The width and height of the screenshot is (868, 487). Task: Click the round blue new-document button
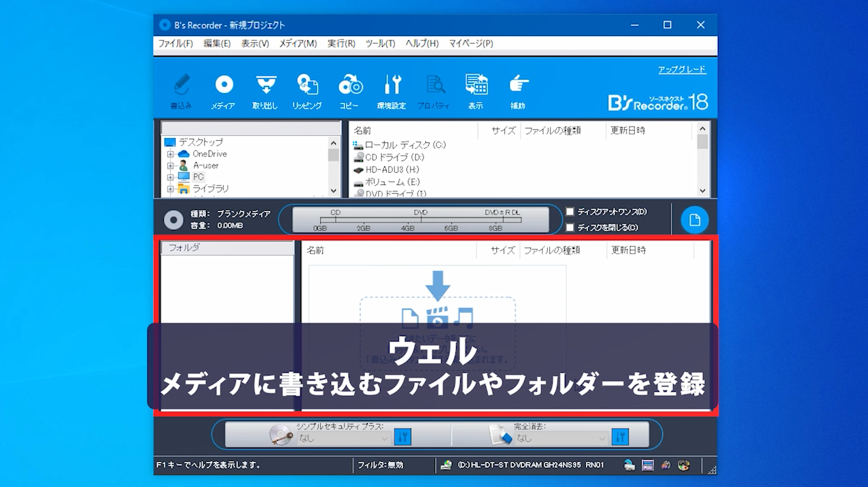[x=695, y=220]
